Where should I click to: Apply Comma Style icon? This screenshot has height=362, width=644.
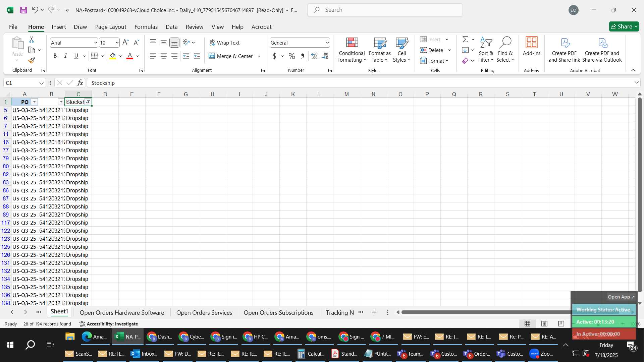click(x=303, y=56)
